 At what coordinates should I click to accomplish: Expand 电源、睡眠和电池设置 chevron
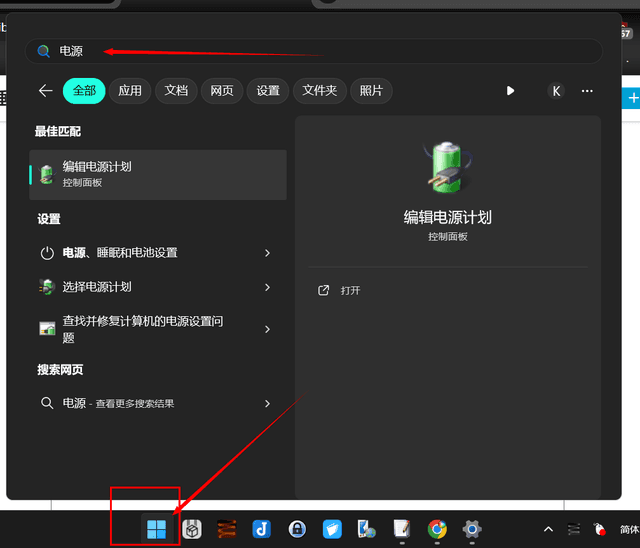click(267, 253)
